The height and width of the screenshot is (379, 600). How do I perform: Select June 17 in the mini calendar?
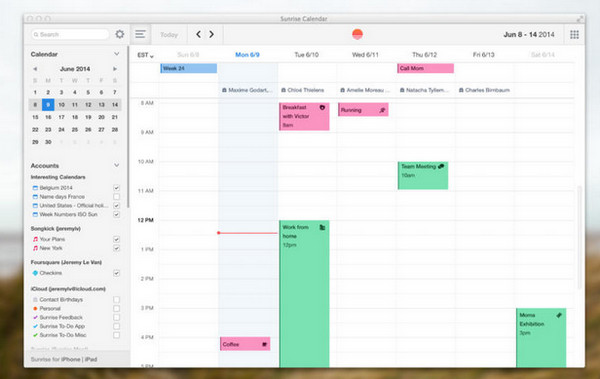(61, 117)
